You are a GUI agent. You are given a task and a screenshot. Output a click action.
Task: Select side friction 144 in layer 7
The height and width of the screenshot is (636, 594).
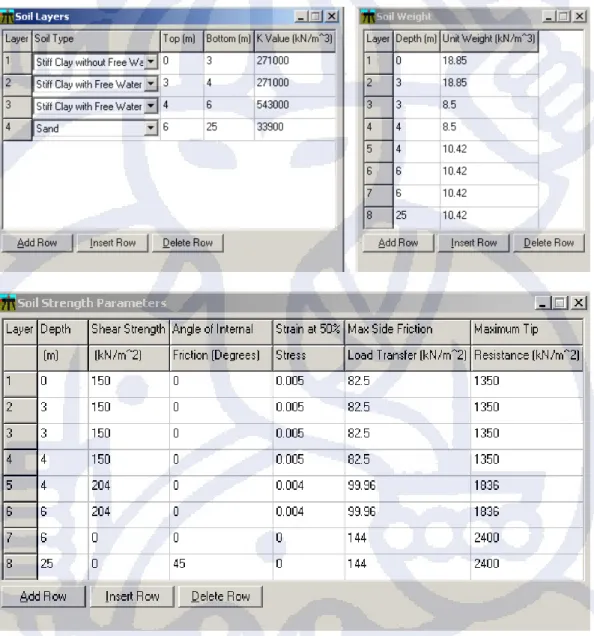tap(408, 541)
